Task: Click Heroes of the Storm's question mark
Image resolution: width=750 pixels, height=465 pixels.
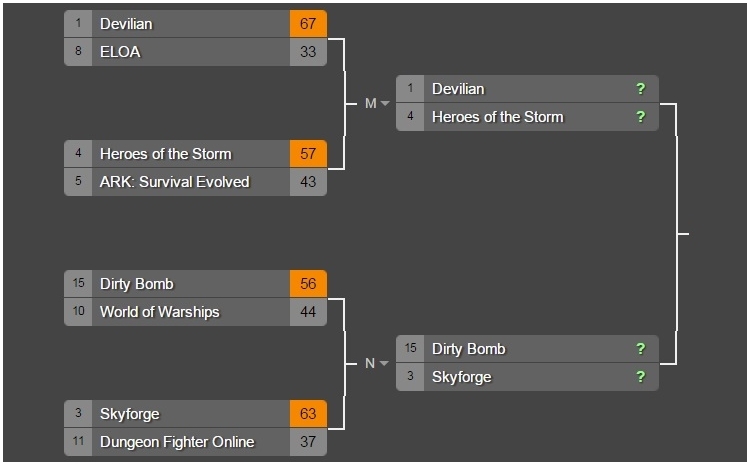Action: (640, 117)
